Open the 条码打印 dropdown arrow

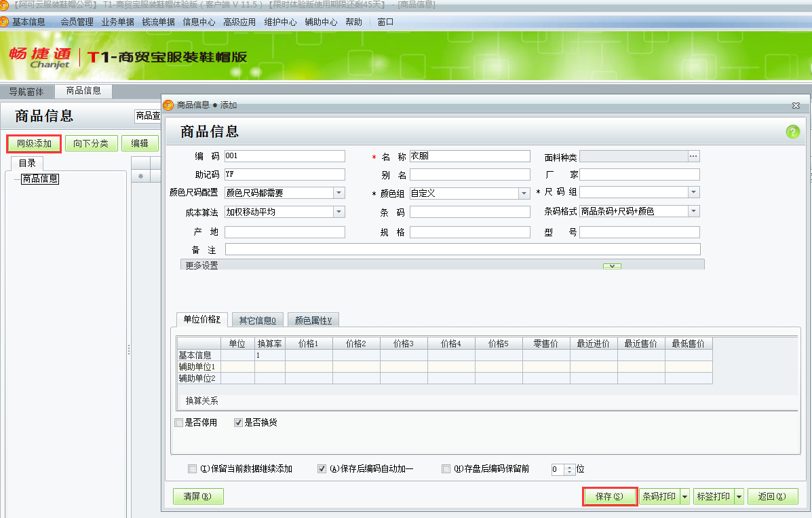click(685, 497)
